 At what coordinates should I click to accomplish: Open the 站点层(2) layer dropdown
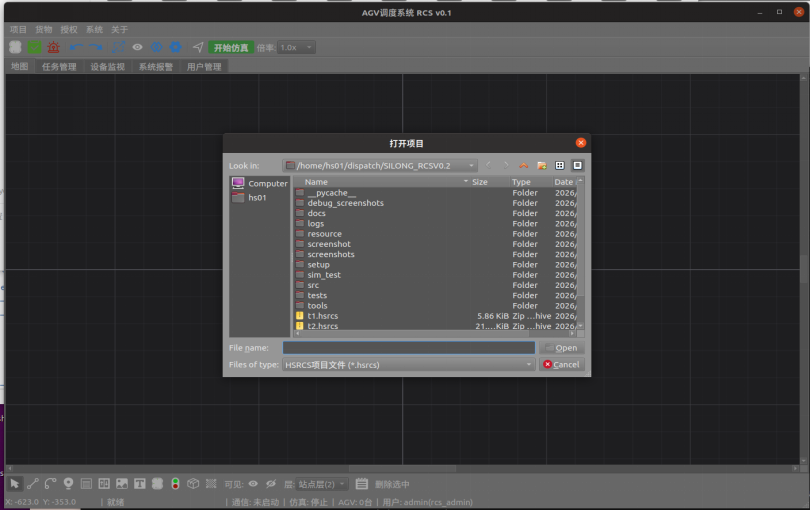pos(322,484)
